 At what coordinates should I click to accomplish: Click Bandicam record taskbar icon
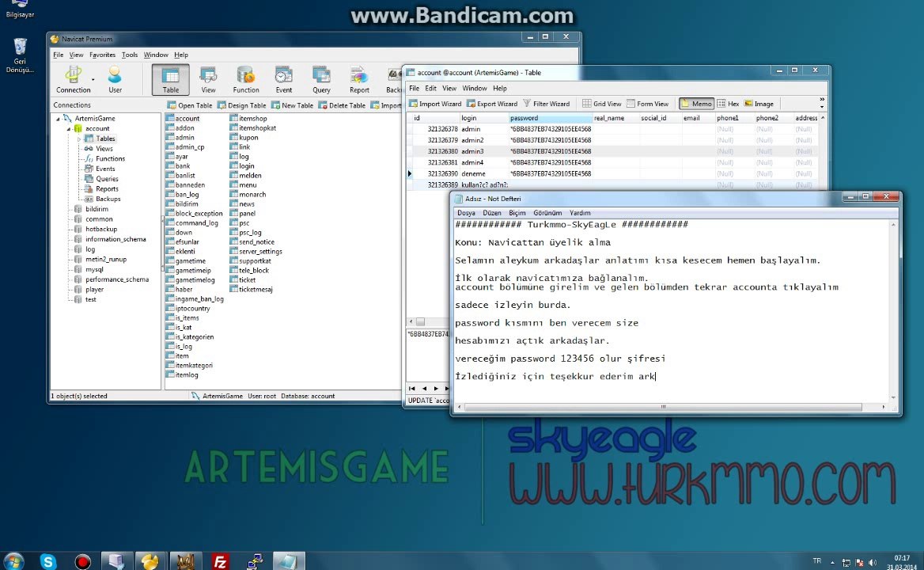pos(82,561)
